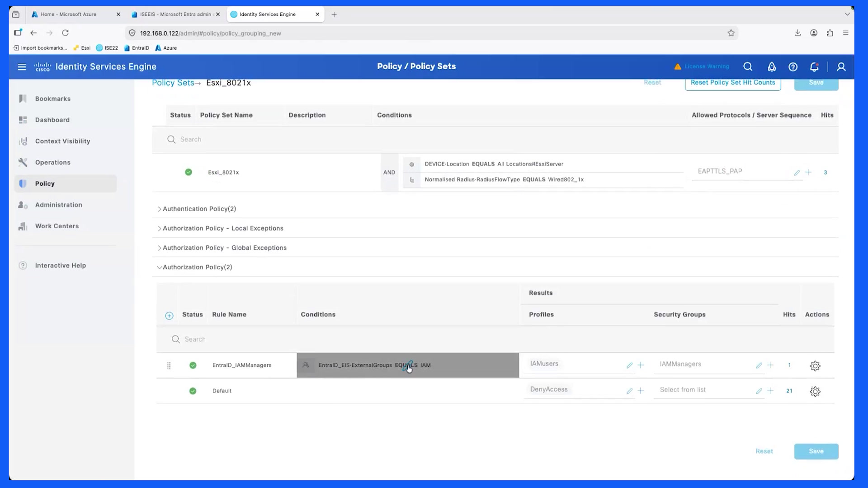Click the bottom Save button

[x=816, y=451]
